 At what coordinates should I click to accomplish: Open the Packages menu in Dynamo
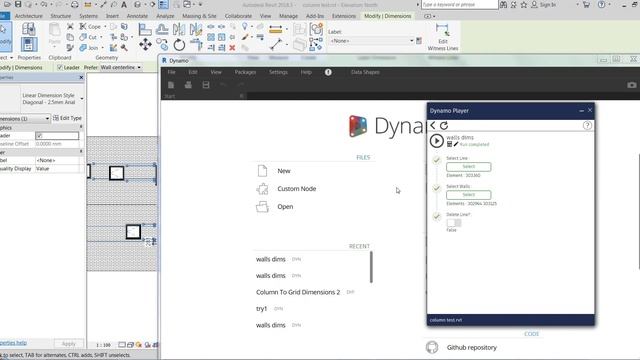[245, 72]
